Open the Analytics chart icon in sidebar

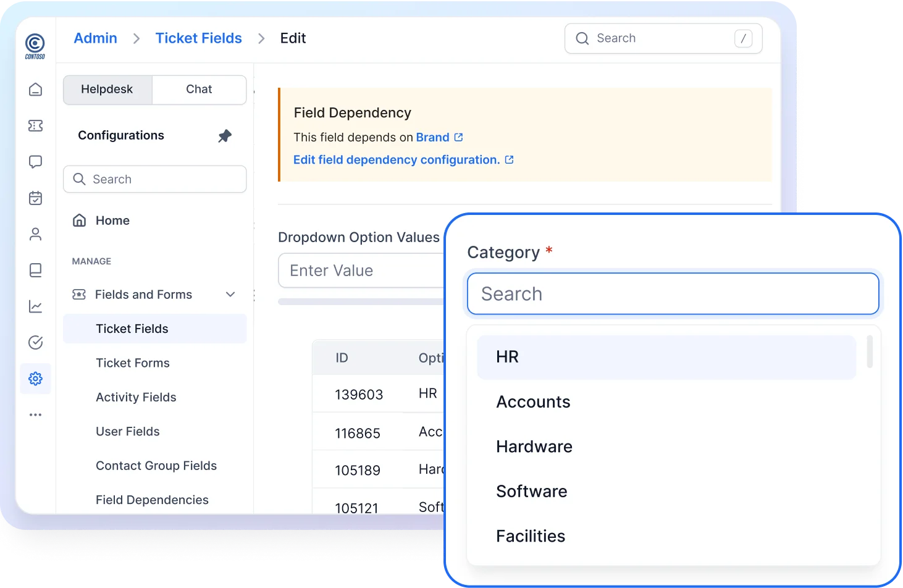coord(35,306)
